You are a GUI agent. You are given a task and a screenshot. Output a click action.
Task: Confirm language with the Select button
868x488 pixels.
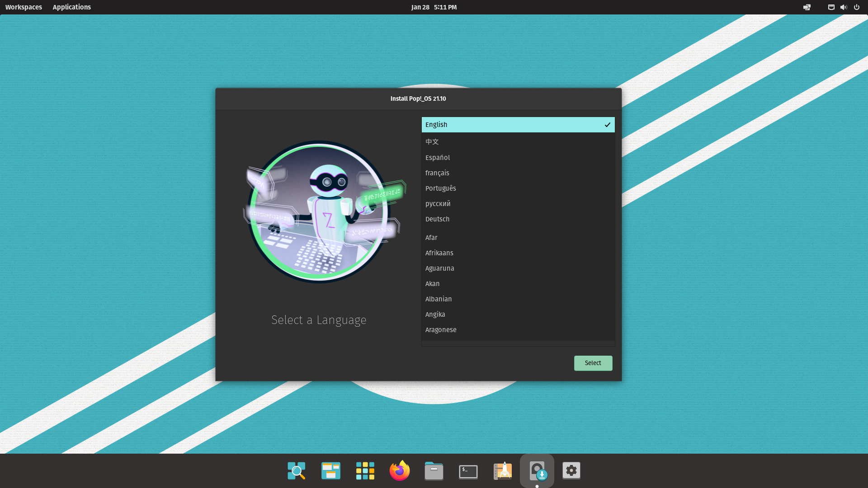pyautogui.click(x=593, y=363)
